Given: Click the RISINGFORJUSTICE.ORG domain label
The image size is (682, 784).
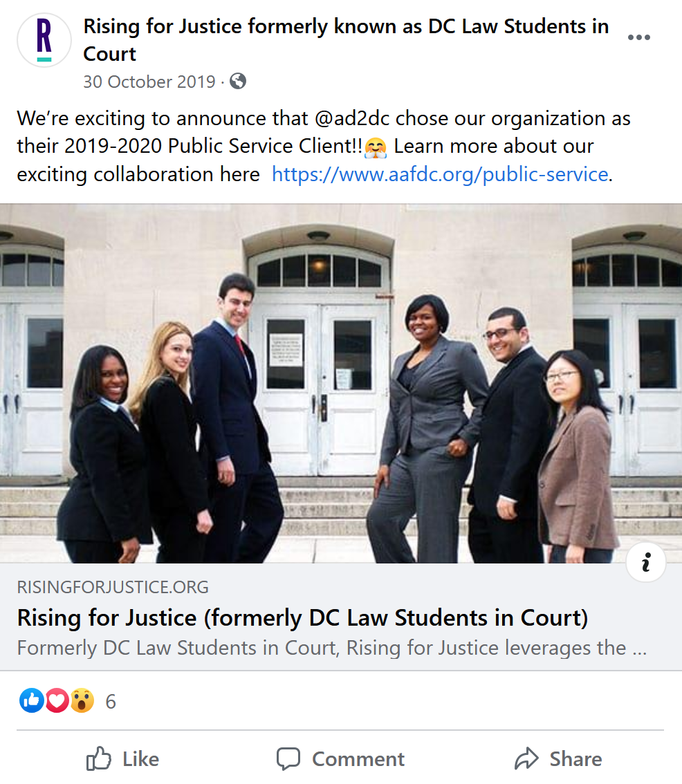Looking at the screenshot, I should tap(113, 587).
